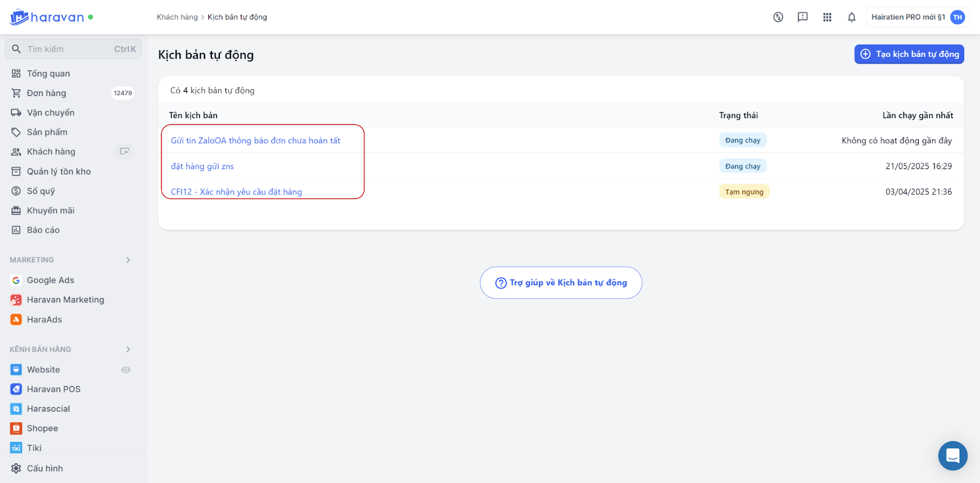The height and width of the screenshot is (483, 980).
Task: Open Google Ads from the sidebar
Action: [50, 280]
